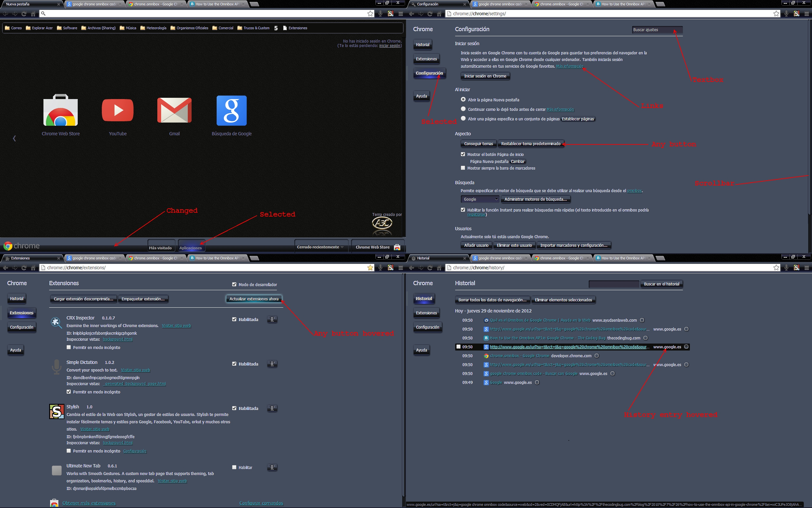Click the Chrome Web Store button on the new tab page
The width and height of the screenshot is (812, 508).
click(x=378, y=247)
